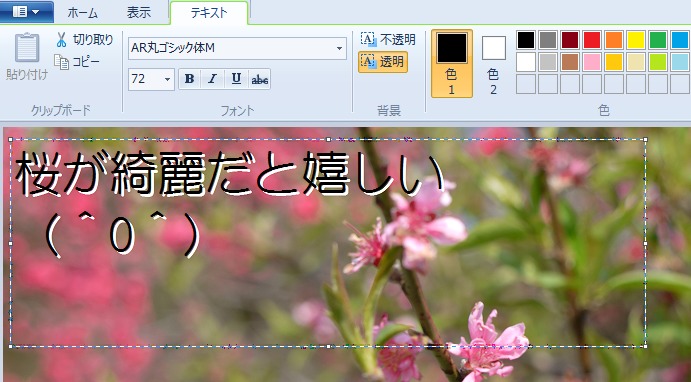Click top-center handle of text box
The image size is (691, 382).
[x=328, y=139]
